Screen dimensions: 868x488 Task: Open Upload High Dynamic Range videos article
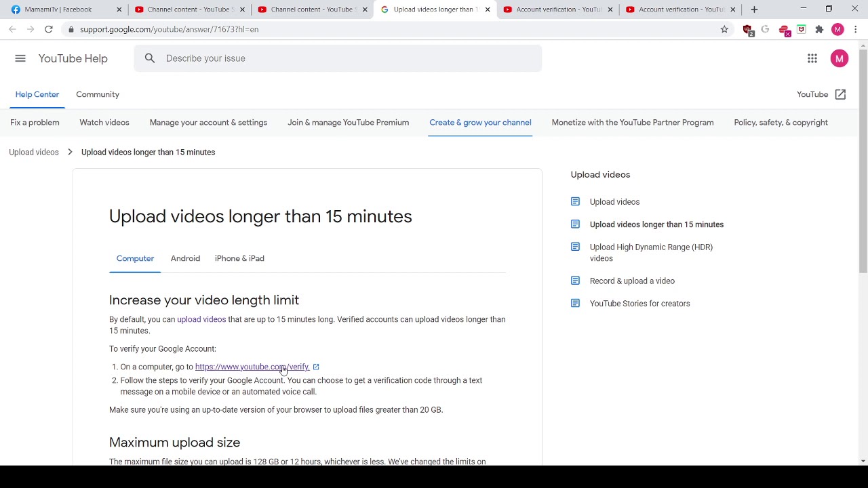tap(651, 252)
